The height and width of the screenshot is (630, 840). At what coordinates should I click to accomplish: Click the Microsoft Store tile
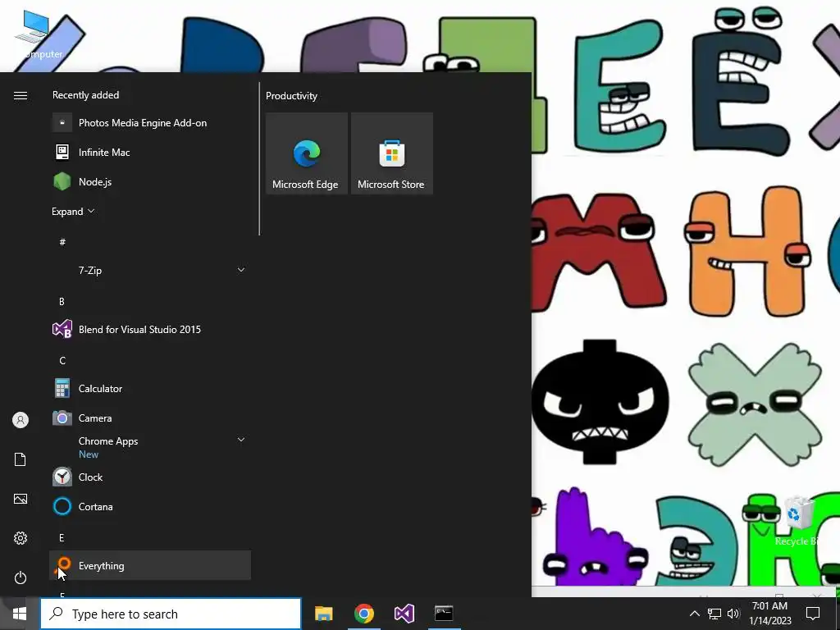coord(391,153)
